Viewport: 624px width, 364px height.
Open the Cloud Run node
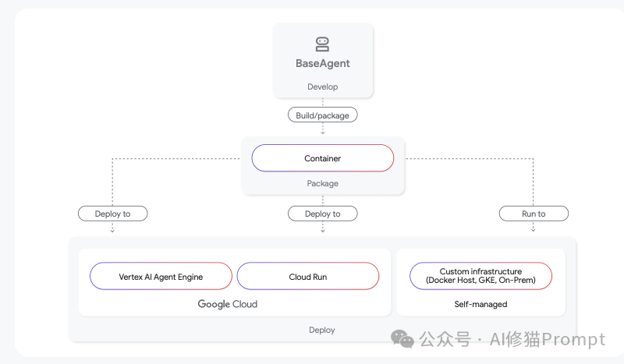[x=308, y=276]
